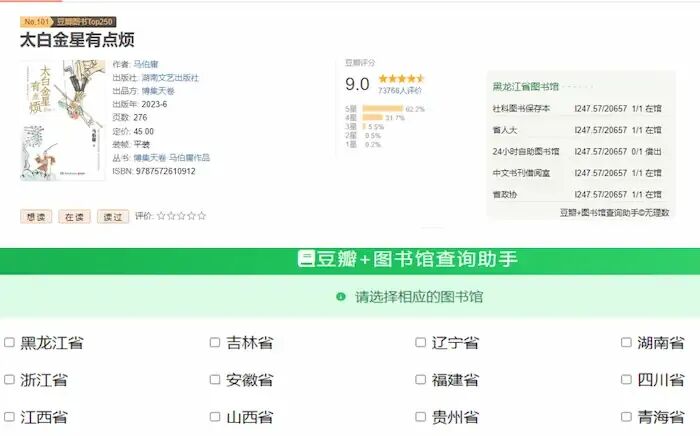Click the gold average-rating stars beside 9.0
Screen dimensions: 700x436
tap(401, 79)
